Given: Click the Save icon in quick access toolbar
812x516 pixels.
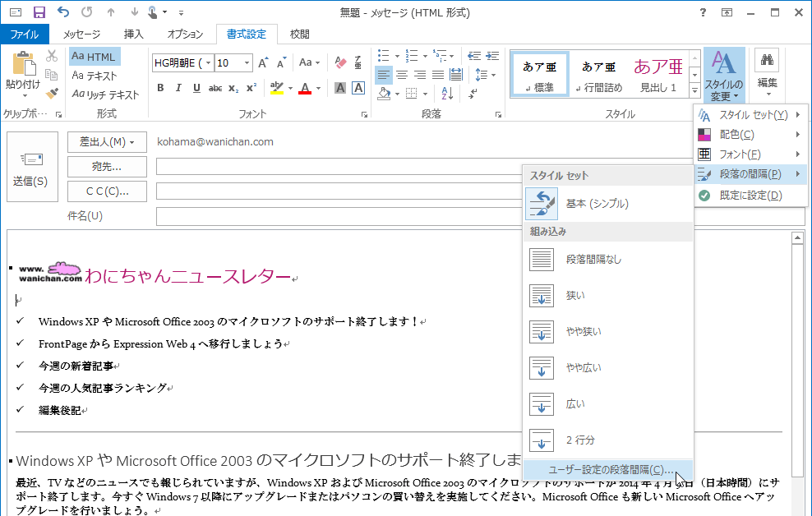Looking at the screenshot, I should (39, 12).
